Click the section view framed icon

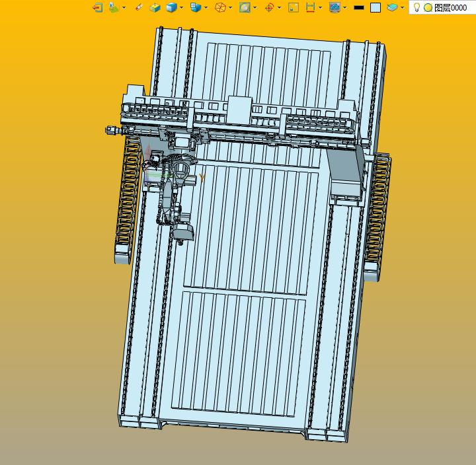[x=245, y=7]
